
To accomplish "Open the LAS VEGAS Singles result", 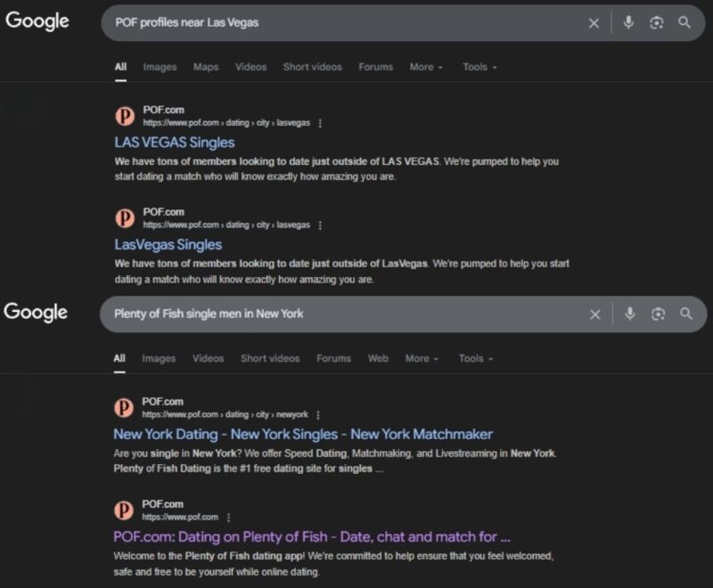I will 175,143.
